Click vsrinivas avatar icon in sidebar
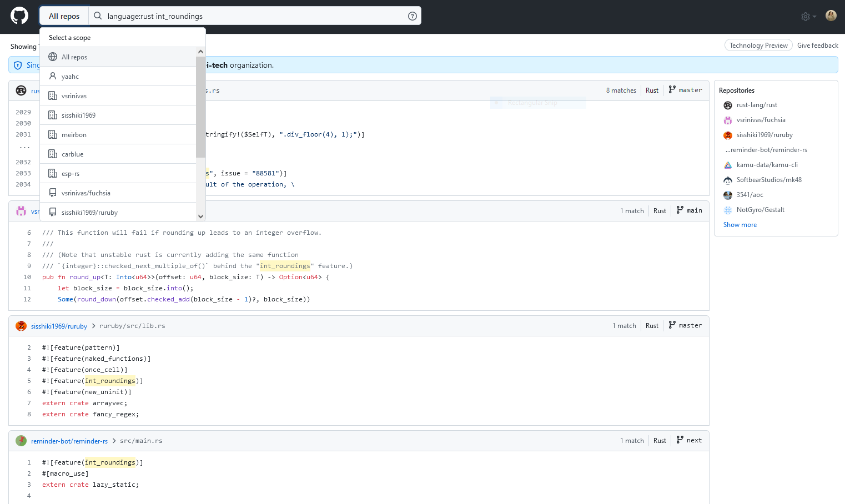 tap(728, 120)
